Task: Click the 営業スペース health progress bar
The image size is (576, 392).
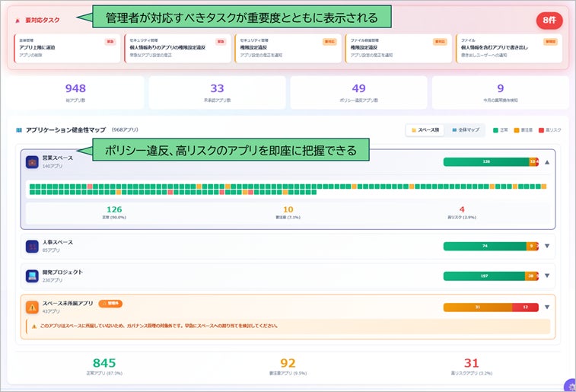Action: (x=491, y=161)
